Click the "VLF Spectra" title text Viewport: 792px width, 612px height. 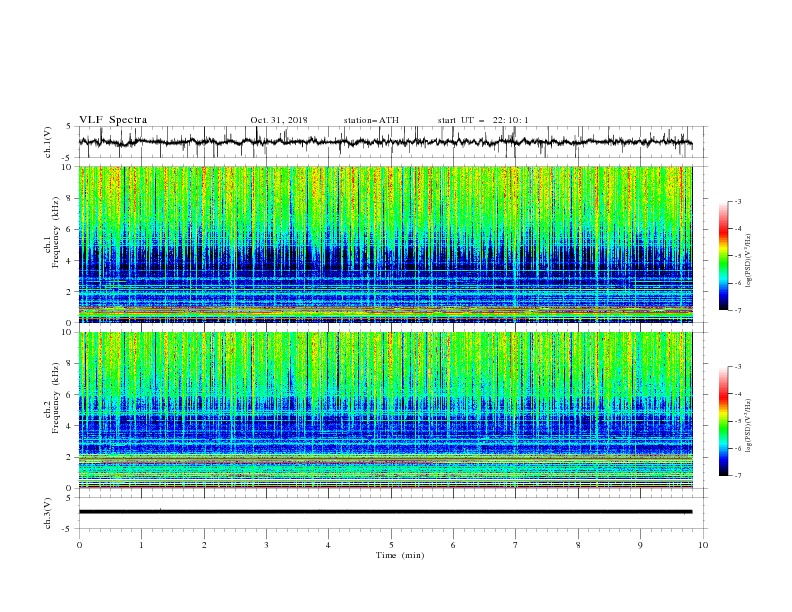pos(113,120)
